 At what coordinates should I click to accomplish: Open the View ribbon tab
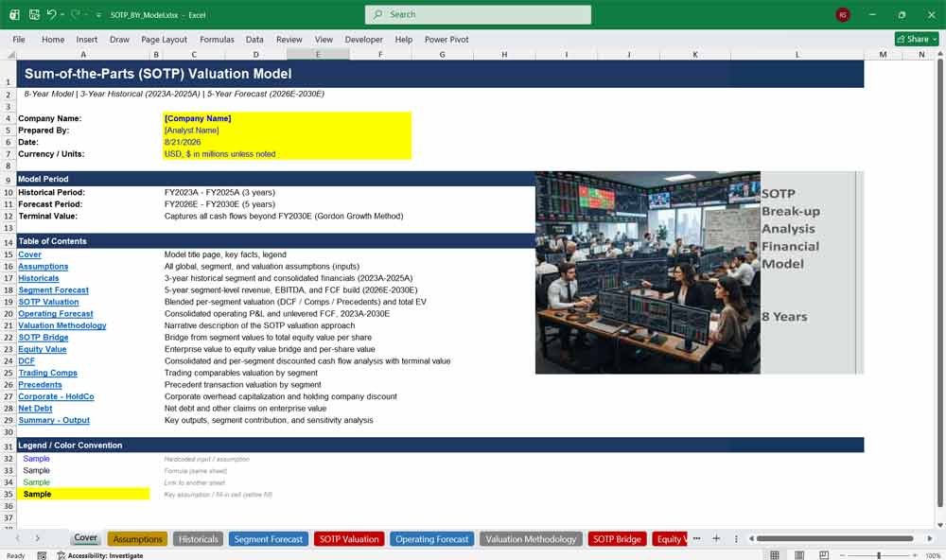(324, 39)
